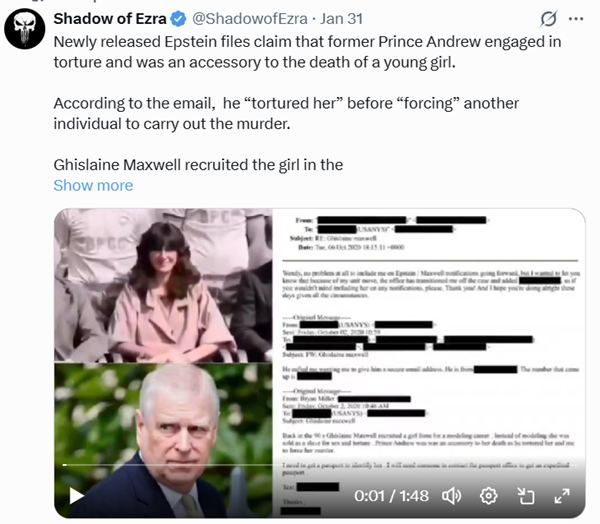
Task: Open the three-dot more options menu
Action: click(x=576, y=19)
